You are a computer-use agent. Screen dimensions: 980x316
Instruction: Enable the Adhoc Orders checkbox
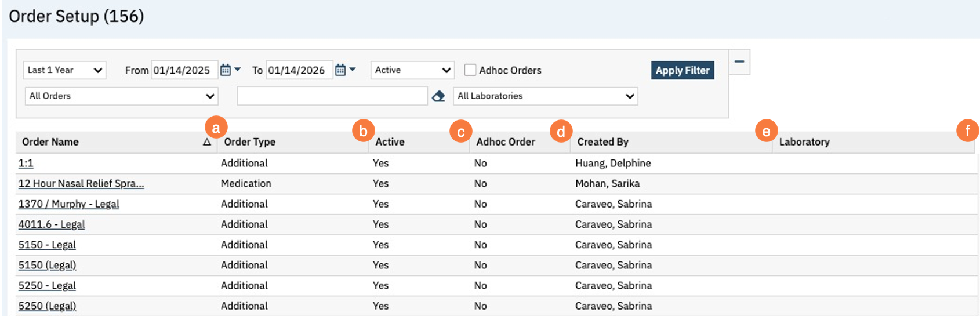470,70
